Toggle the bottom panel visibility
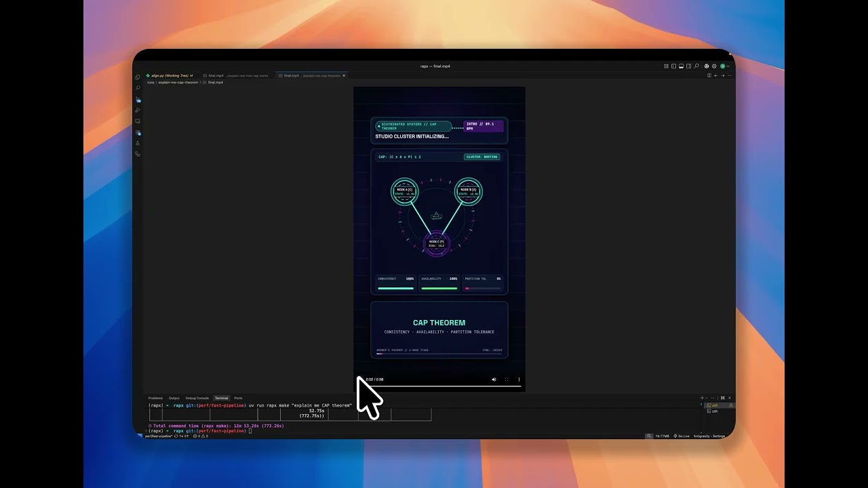Screen dimensions: 868x488 [x=681, y=66]
